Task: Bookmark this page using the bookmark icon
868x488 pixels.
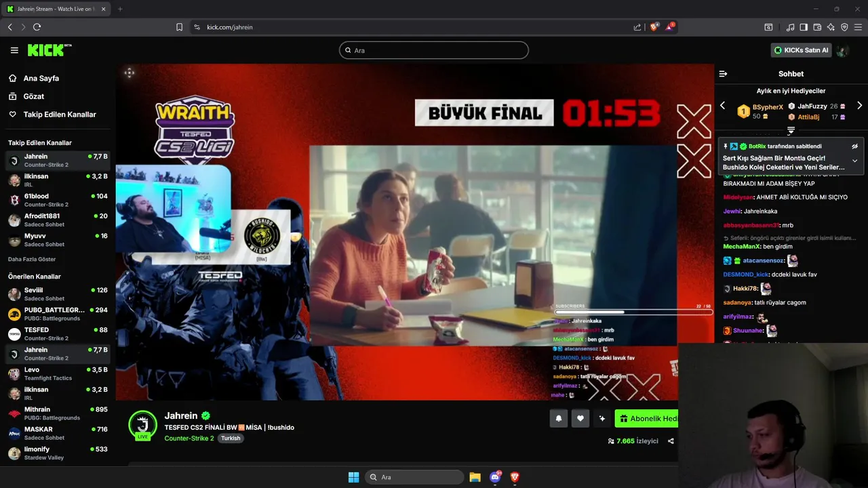Action: point(179,27)
